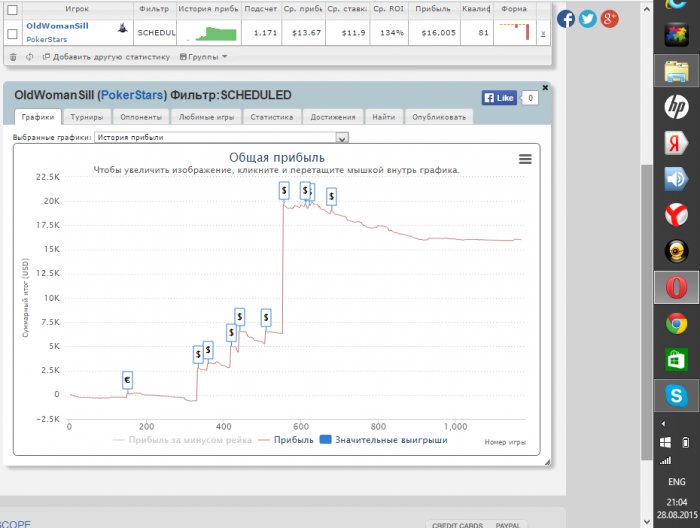Image resolution: width=700 pixels, height=528 pixels.
Task: Sort table by 'Подсчет' column header
Action: (x=261, y=9)
